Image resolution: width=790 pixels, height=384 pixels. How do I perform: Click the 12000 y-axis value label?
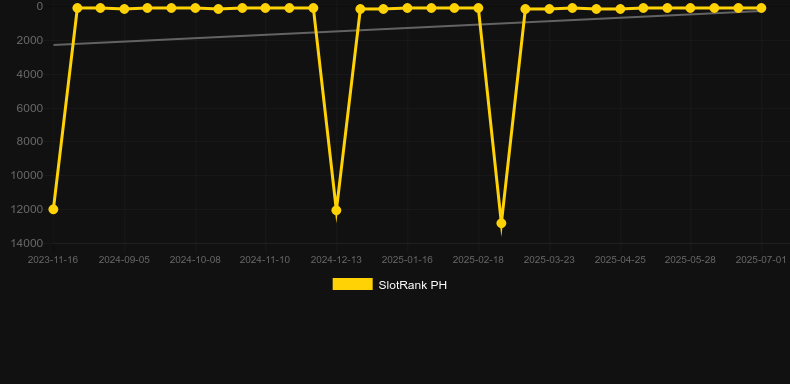click(27, 209)
